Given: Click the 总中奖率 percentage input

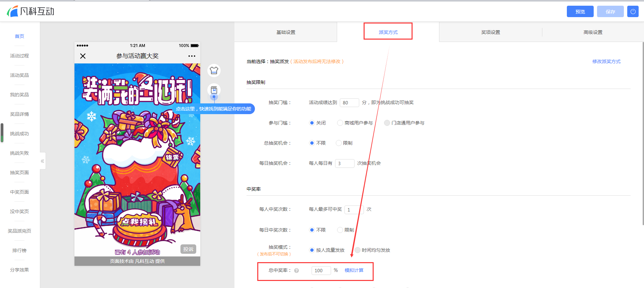Looking at the screenshot, I should [x=321, y=271].
